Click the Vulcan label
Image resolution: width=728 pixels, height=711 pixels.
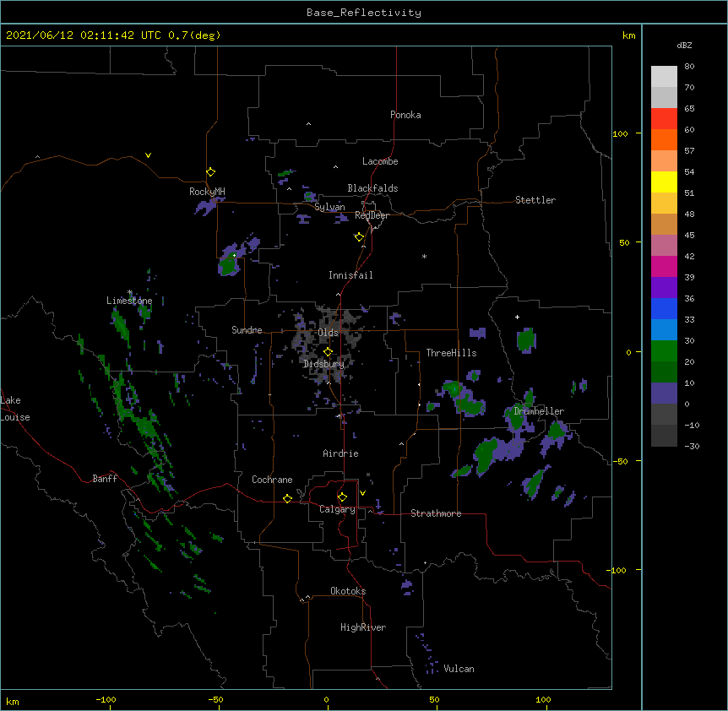[459, 669]
